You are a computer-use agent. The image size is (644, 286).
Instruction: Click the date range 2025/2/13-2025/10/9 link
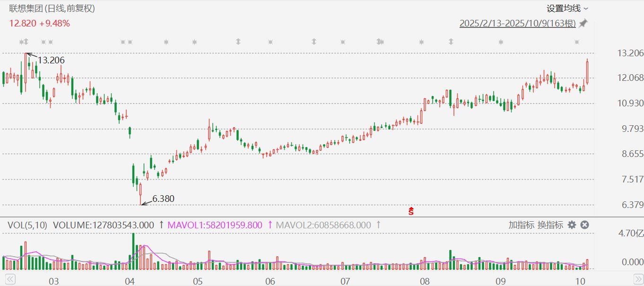pos(517,24)
